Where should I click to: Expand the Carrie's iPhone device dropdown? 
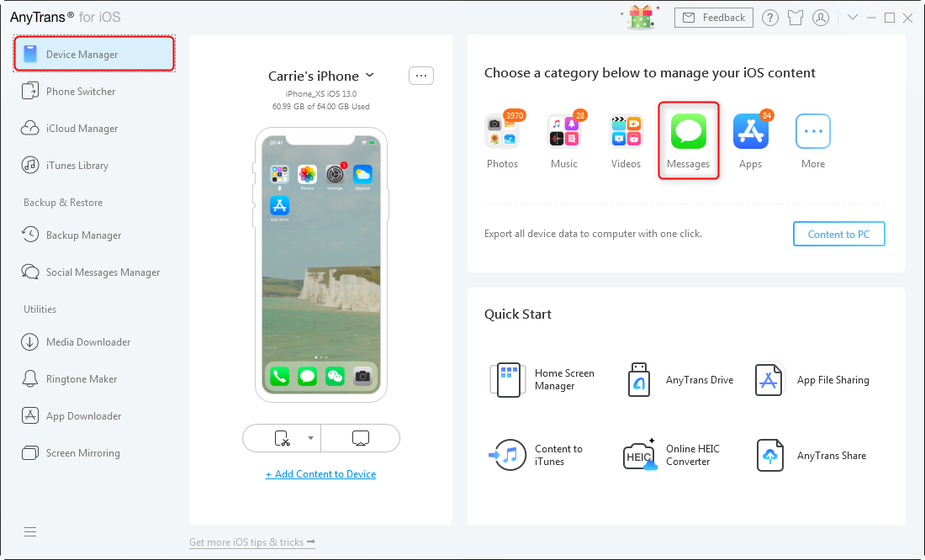coord(370,75)
